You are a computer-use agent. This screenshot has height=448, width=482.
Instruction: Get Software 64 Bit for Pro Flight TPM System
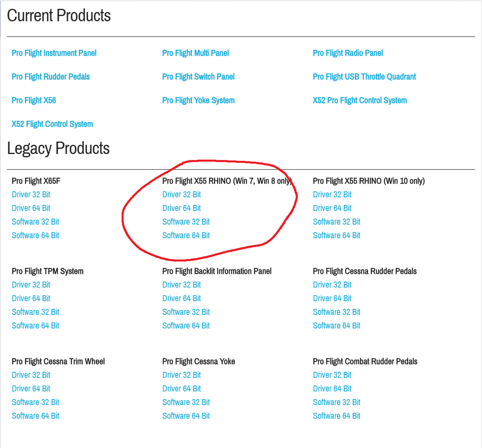[35, 326]
